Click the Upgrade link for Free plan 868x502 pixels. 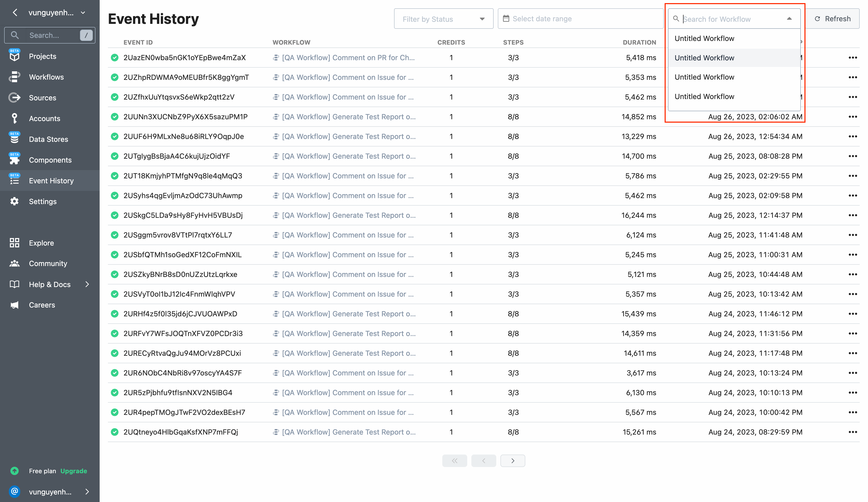pos(73,471)
